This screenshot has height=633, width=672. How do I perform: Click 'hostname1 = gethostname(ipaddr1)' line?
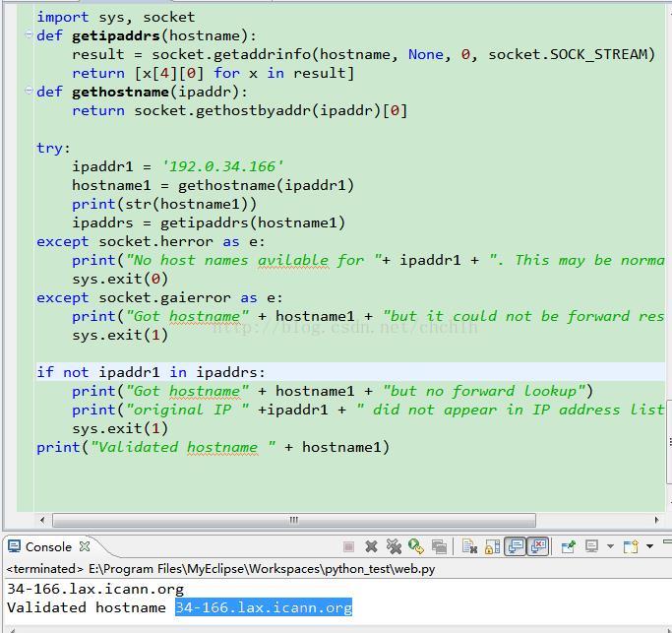pyautogui.click(x=213, y=185)
